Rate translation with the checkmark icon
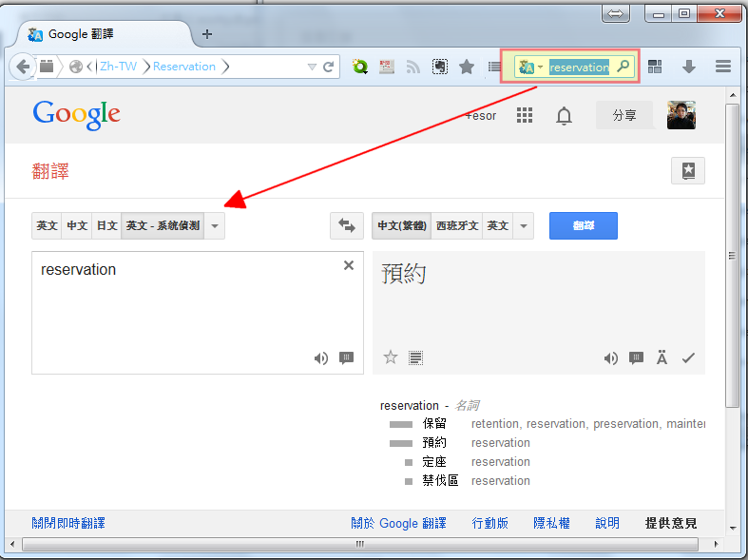Image resolution: width=748 pixels, height=560 pixels. [x=688, y=357]
